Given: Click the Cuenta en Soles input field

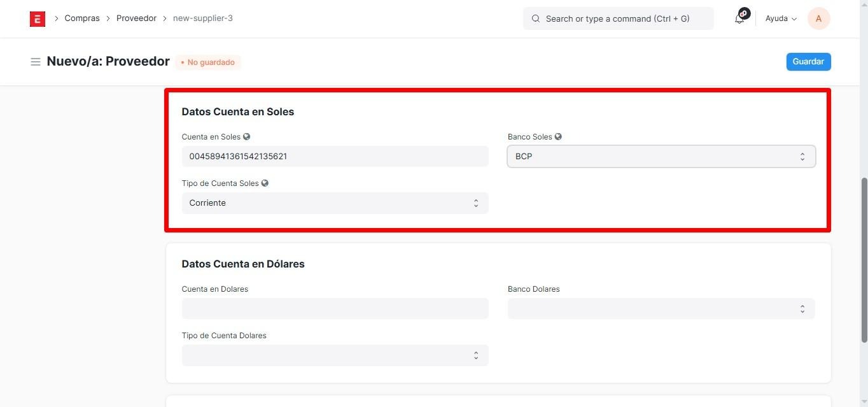Looking at the screenshot, I should tap(335, 157).
